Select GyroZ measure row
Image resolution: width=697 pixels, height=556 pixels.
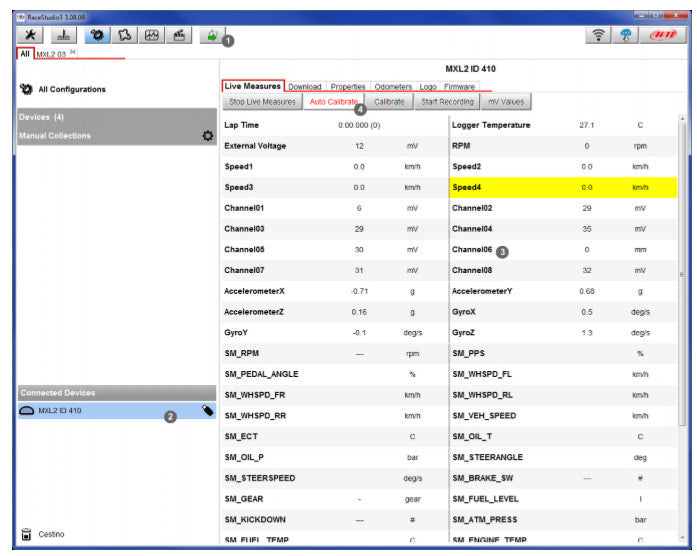pos(563,333)
